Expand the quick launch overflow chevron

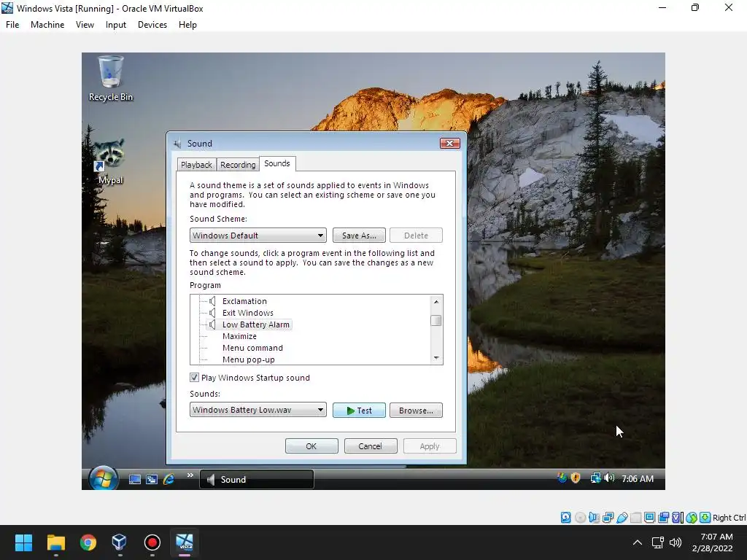pyautogui.click(x=190, y=475)
